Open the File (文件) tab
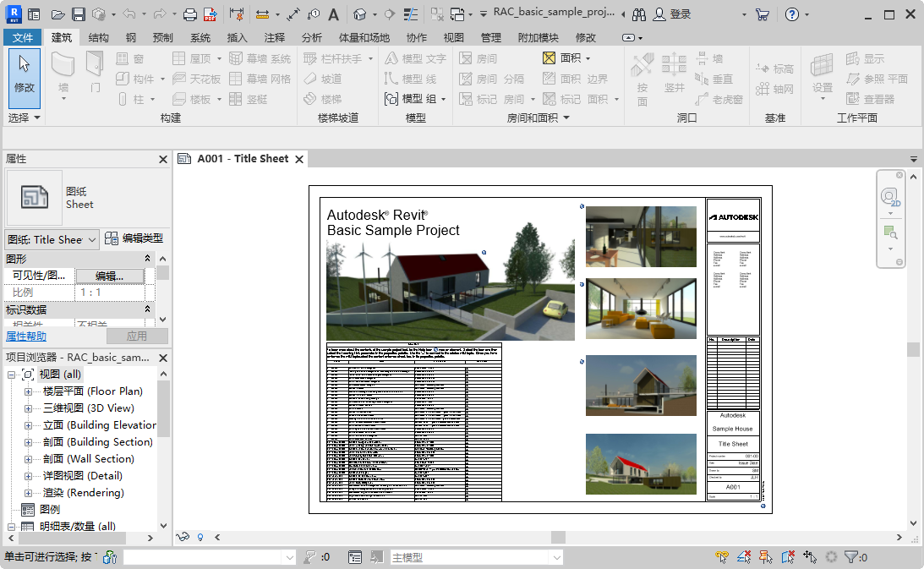 click(23, 38)
